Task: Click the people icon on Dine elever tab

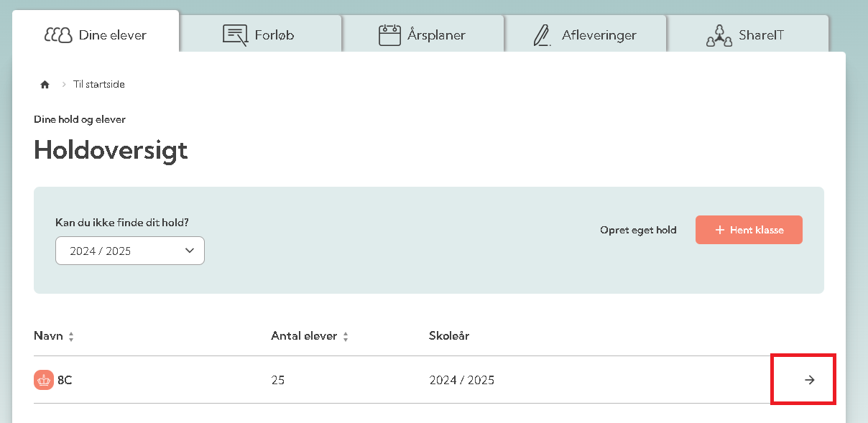Action: coord(58,34)
